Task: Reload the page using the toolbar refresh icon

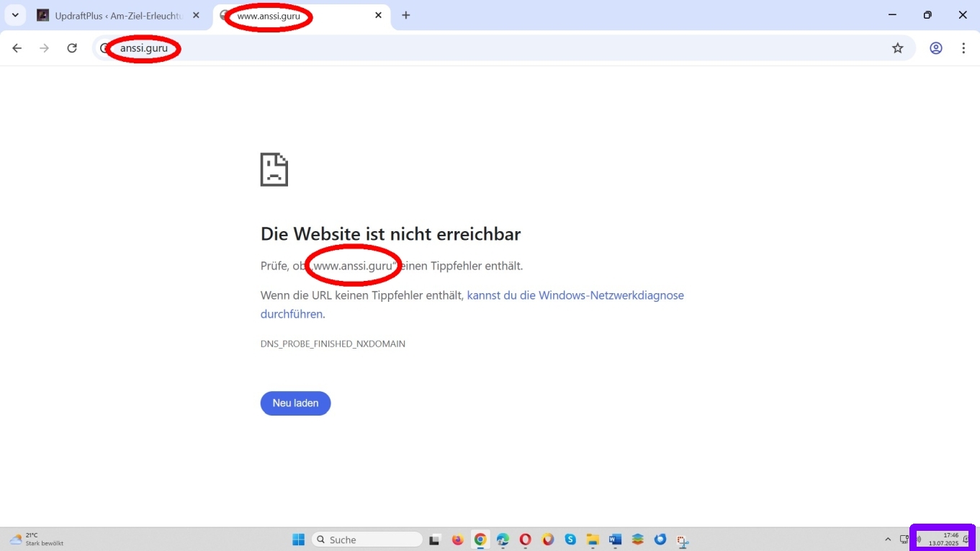Action: click(72, 48)
